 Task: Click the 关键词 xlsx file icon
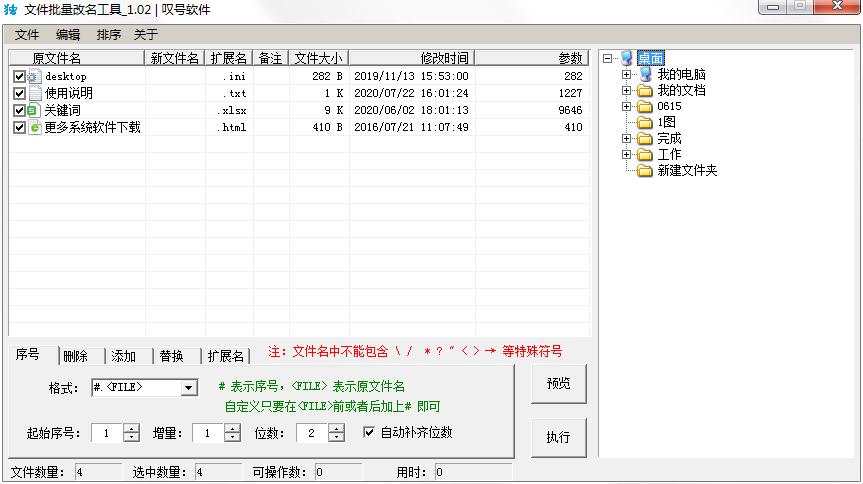pyautogui.click(x=35, y=110)
